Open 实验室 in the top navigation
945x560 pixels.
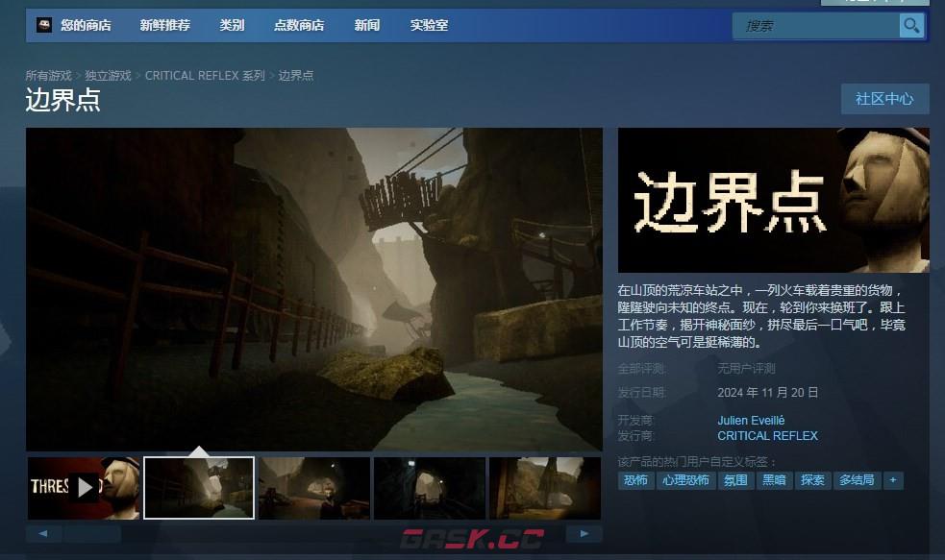(425, 25)
